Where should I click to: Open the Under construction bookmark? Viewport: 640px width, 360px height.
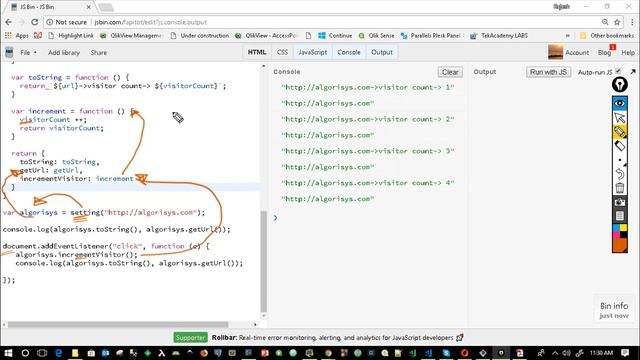pos(200,36)
